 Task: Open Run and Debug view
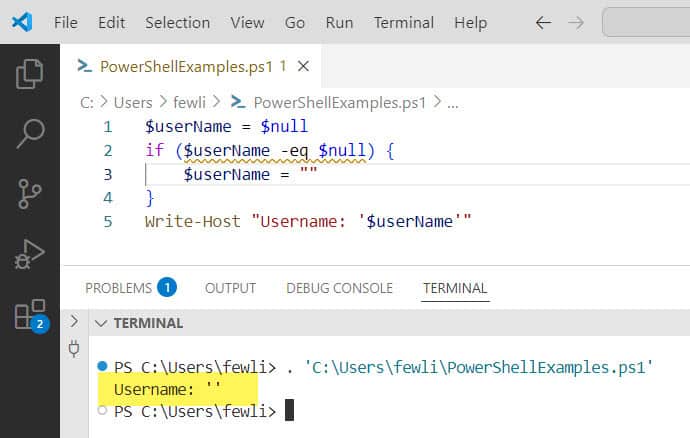point(29,254)
